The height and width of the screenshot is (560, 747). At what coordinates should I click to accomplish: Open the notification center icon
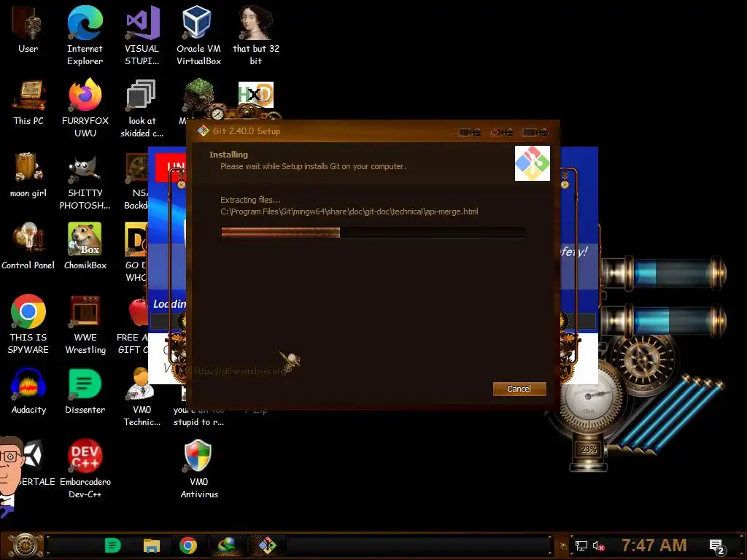tap(716, 546)
